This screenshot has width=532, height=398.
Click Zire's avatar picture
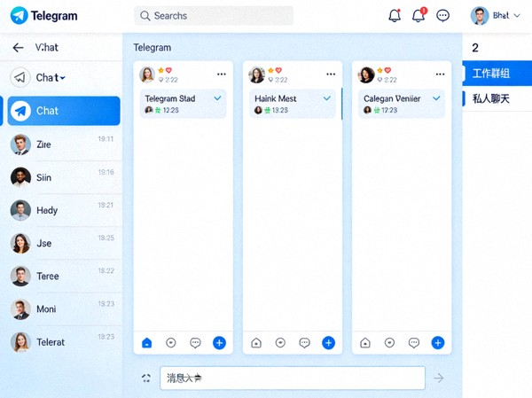[x=20, y=144]
